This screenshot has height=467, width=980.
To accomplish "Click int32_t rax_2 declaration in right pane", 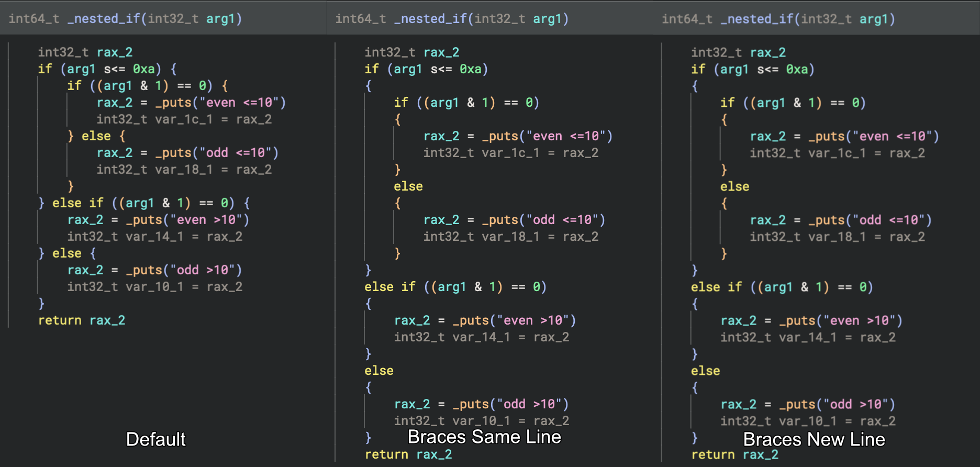I will pyautogui.click(x=739, y=52).
